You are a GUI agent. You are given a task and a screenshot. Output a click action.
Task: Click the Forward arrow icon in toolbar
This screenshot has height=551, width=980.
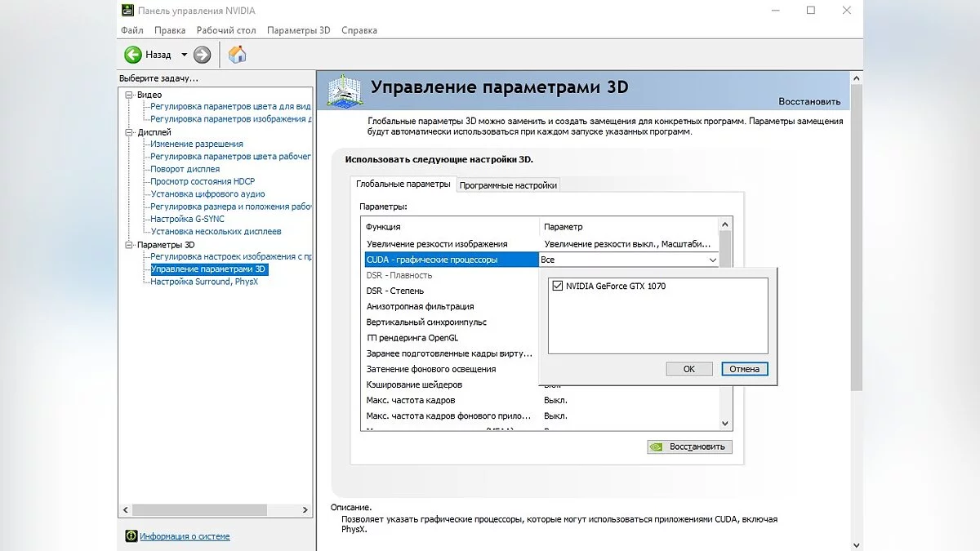click(203, 55)
